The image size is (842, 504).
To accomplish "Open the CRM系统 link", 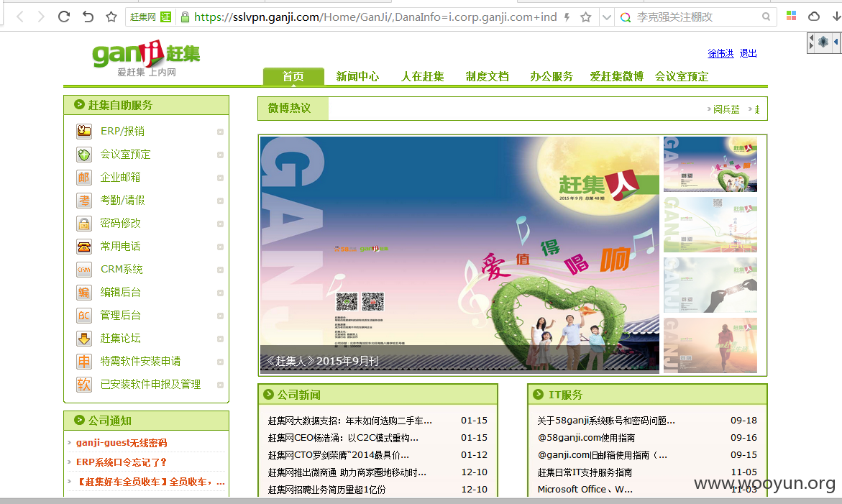I will [x=122, y=269].
